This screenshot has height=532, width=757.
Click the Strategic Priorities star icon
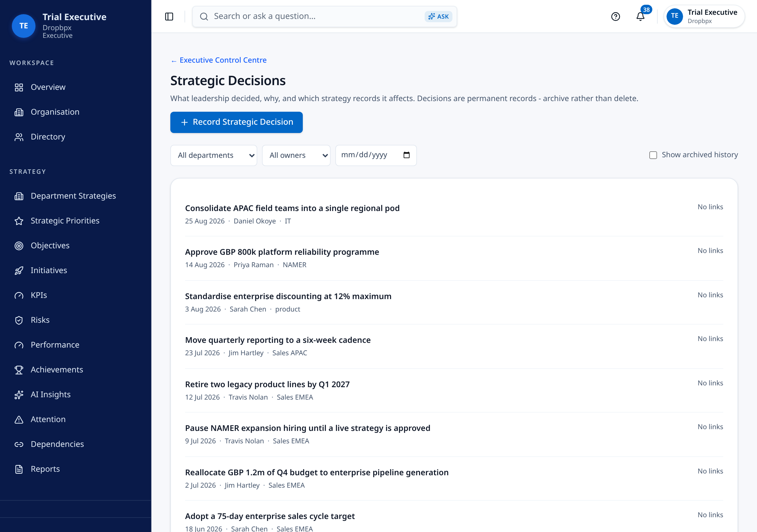click(19, 221)
